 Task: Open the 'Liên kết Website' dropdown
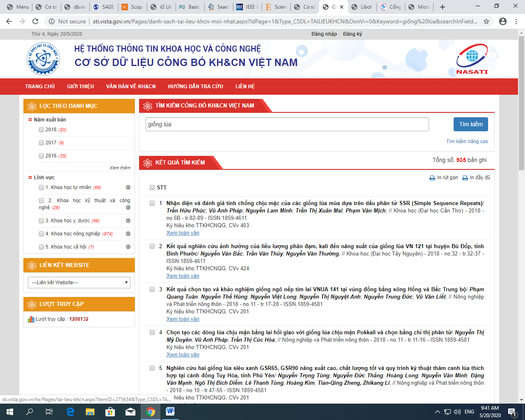(79, 283)
